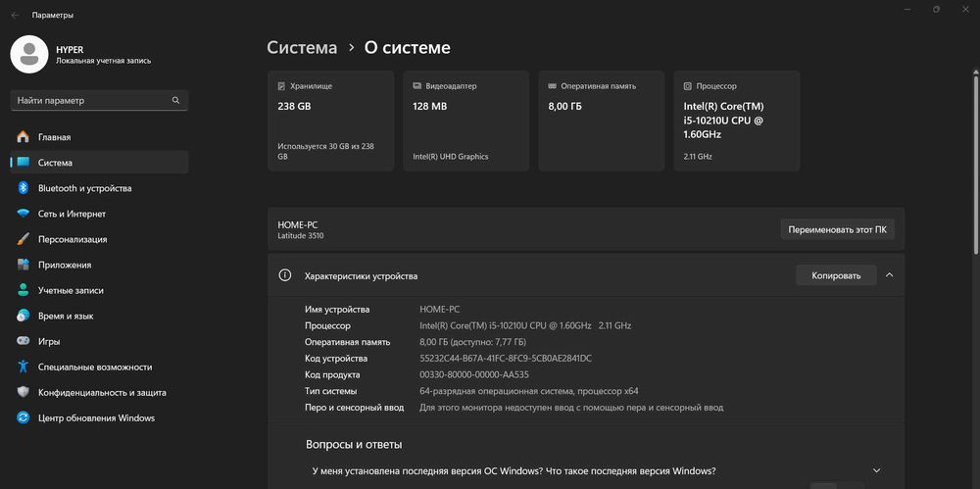Click Локальная учетная запись text
Screen dimensions: 980x489
click(x=103, y=61)
